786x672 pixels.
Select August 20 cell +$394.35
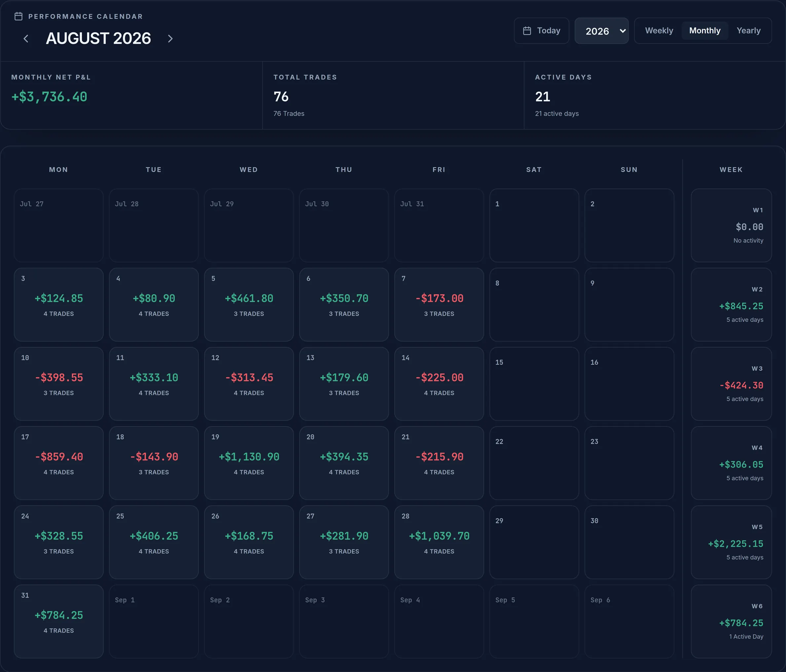[x=344, y=463]
